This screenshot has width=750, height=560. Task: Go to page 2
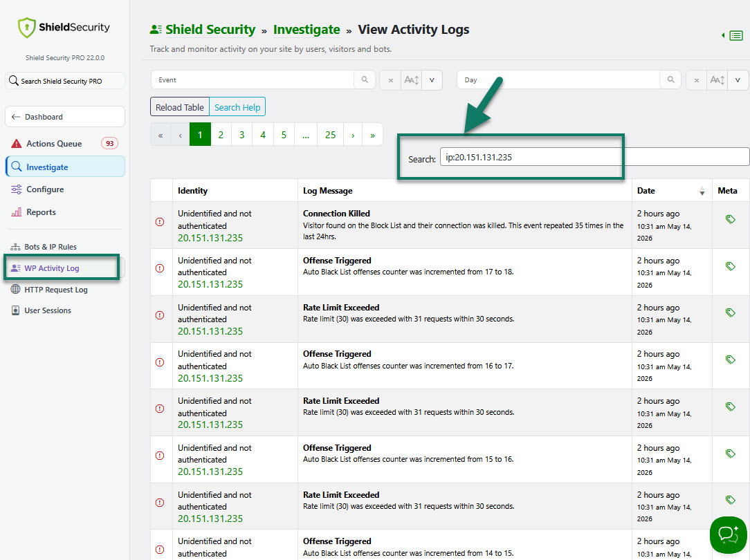[x=221, y=136]
